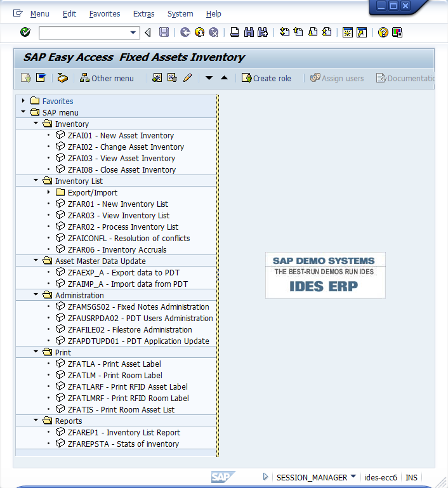The image size is (448, 488).
Task: Open the SESSION_MANAGER status dropdown
Action: coord(353,476)
